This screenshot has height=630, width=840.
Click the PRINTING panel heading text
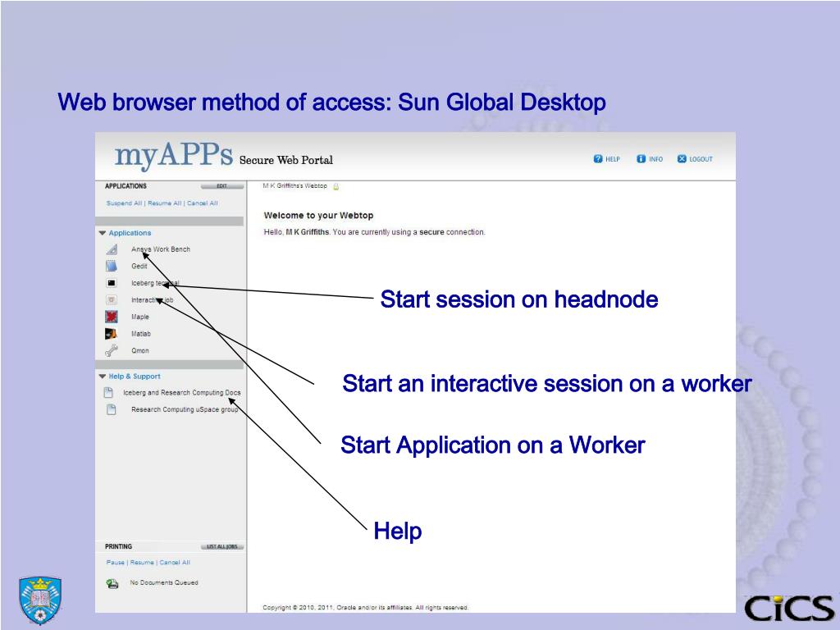tap(118, 546)
